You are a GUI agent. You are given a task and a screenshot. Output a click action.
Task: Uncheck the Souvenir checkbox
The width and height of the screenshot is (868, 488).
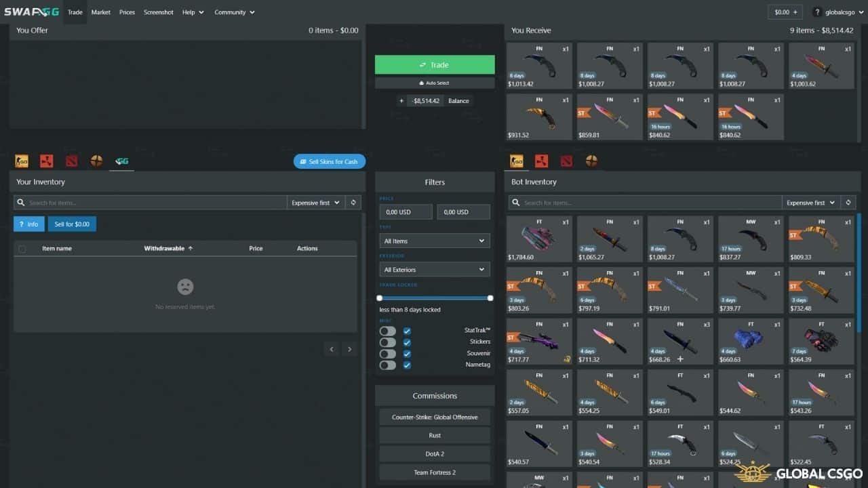tap(407, 354)
